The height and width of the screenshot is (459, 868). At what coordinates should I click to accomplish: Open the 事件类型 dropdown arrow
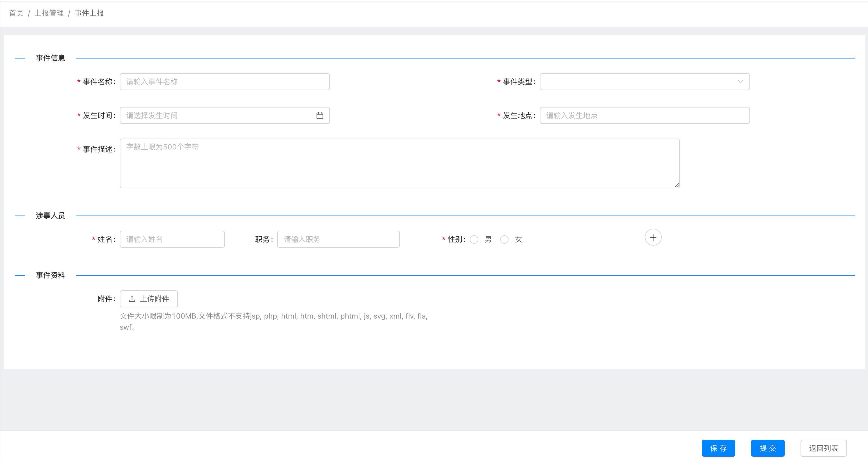tap(740, 82)
